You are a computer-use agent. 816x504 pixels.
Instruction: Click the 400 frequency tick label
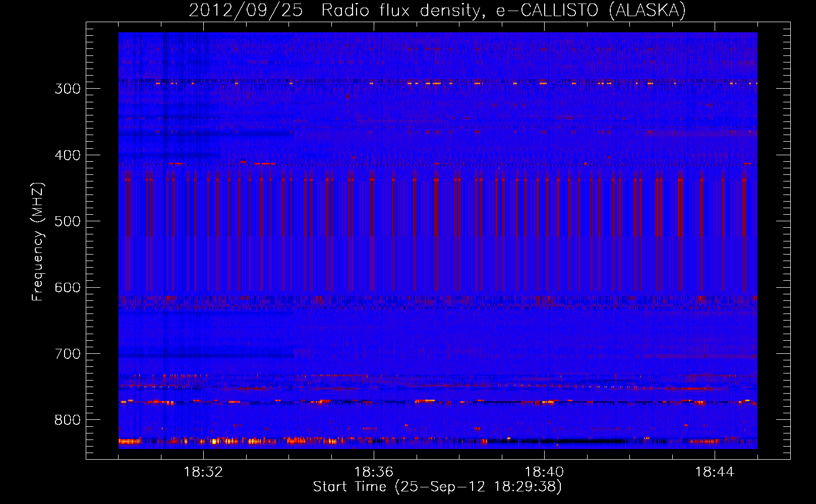[x=68, y=155]
